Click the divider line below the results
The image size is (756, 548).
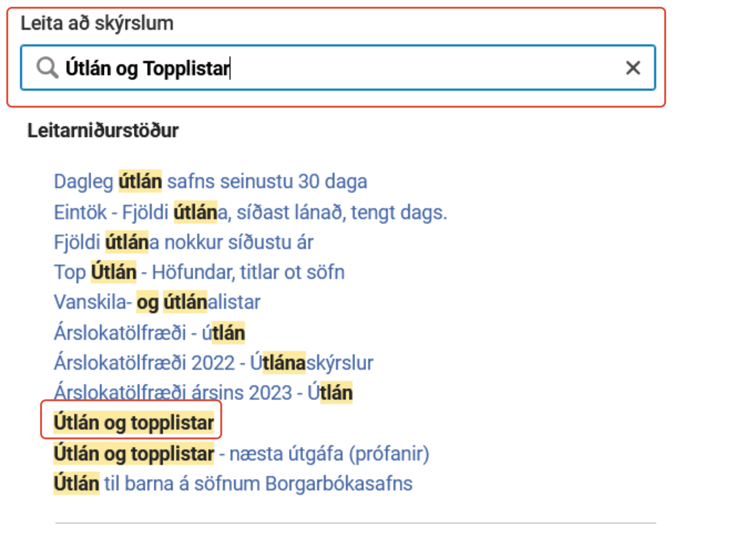355,523
